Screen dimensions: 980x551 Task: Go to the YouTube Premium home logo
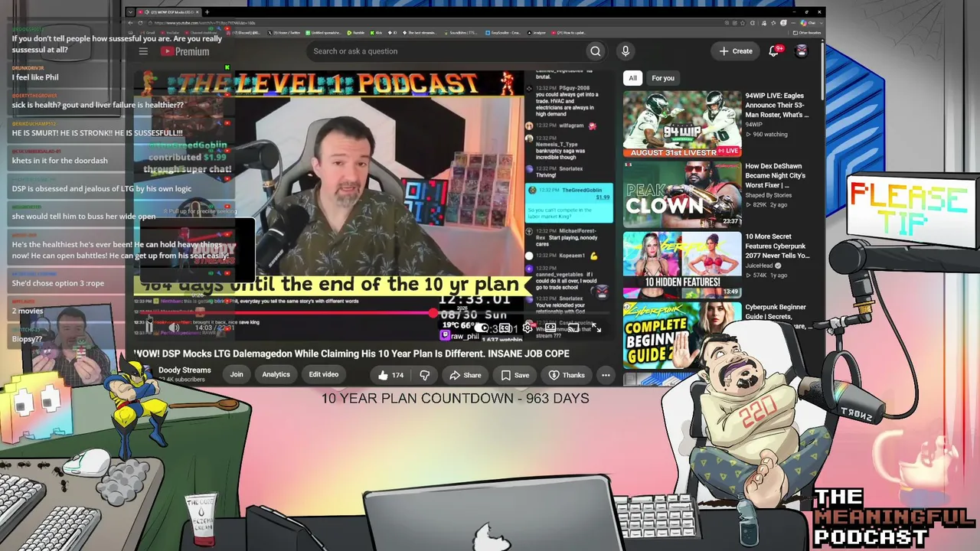coord(185,51)
